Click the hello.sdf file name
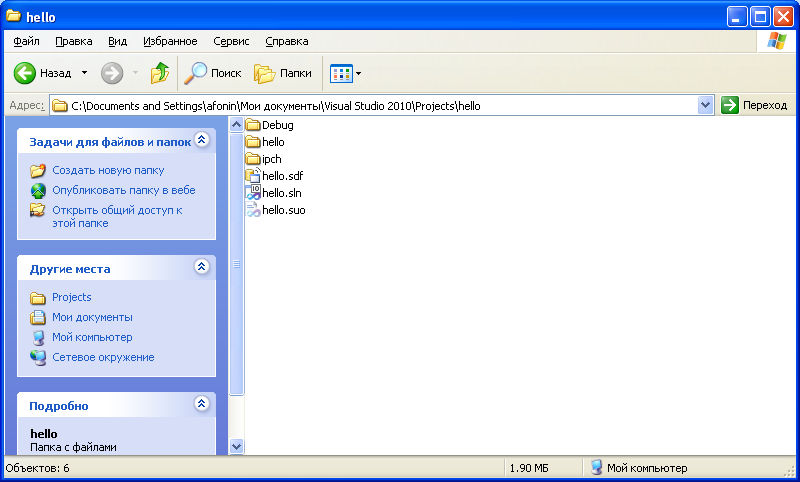 283,176
